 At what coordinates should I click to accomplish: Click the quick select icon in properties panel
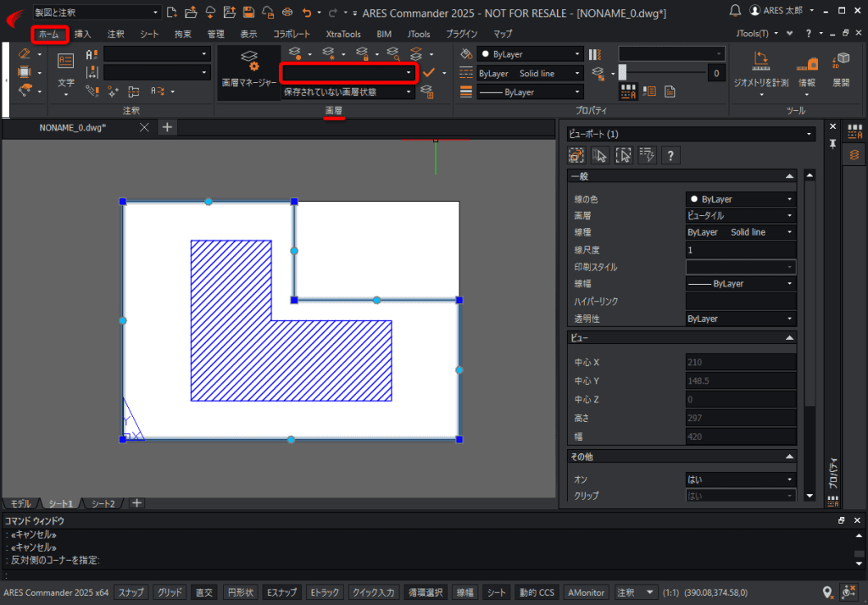pyautogui.click(x=647, y=156)
